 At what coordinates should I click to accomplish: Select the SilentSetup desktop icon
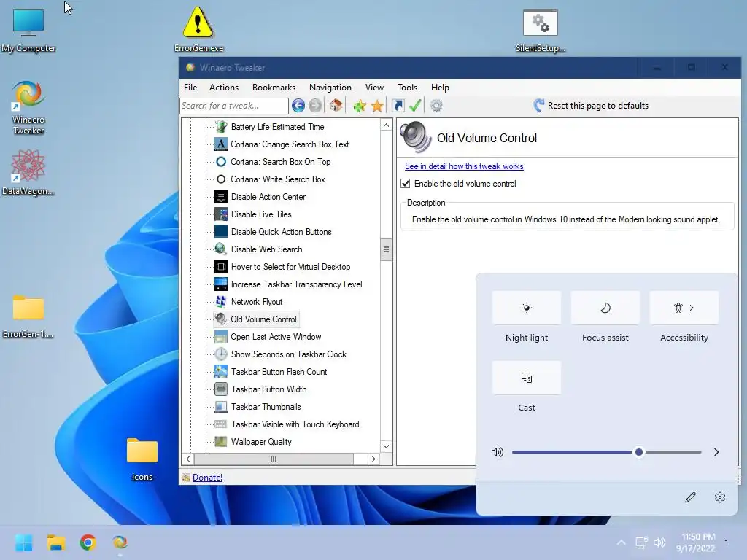(541, 30)
